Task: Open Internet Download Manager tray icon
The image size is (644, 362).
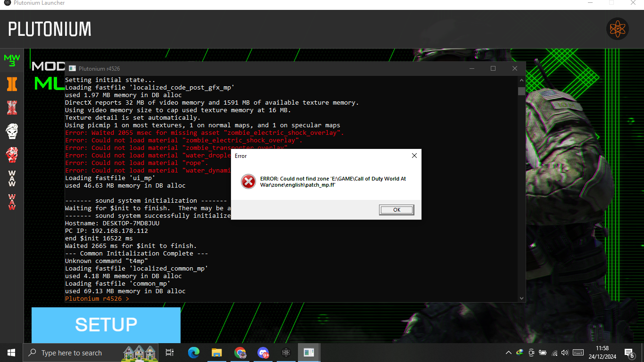Action: click(520, 353)
